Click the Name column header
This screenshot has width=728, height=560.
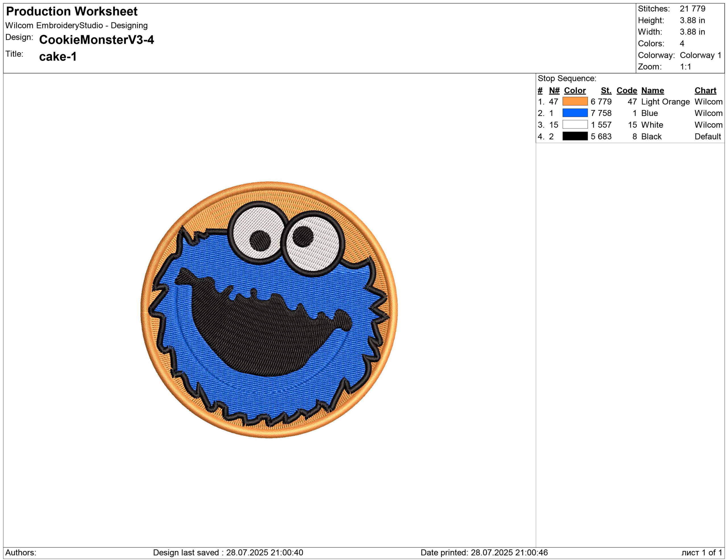652,90
